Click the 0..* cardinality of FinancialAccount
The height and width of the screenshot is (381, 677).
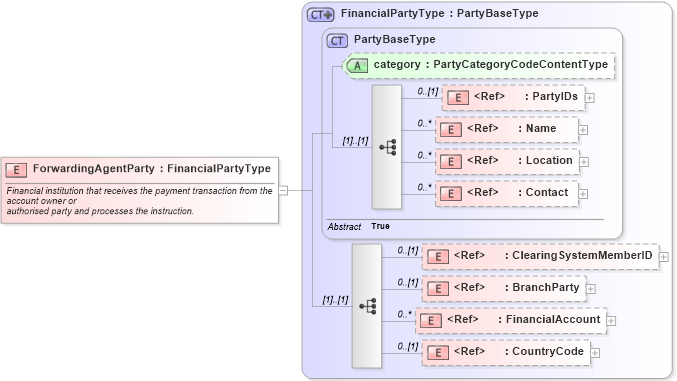(x=405, y=314)
